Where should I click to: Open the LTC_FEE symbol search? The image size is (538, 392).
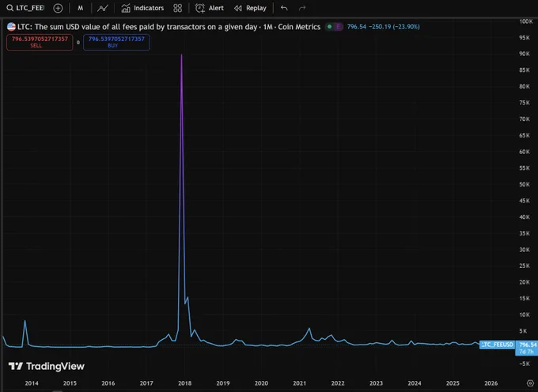25,8
